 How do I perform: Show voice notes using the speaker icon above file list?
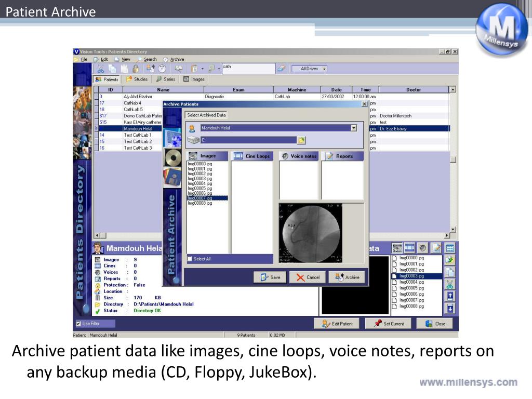point(423,248)
